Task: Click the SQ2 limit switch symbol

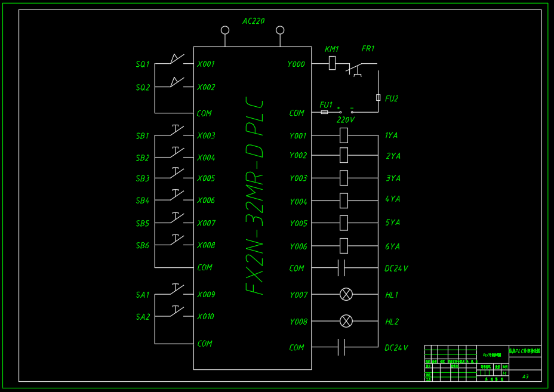Action: pyautogui.click(x=177, y=82)
